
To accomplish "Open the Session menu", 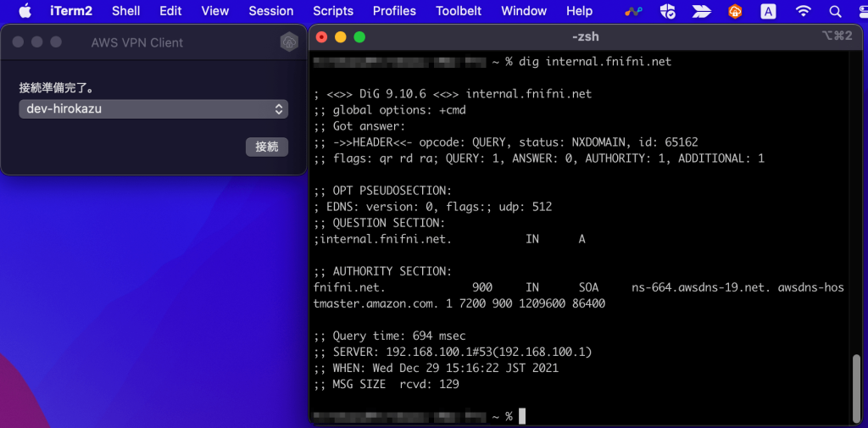I will 270,11.
